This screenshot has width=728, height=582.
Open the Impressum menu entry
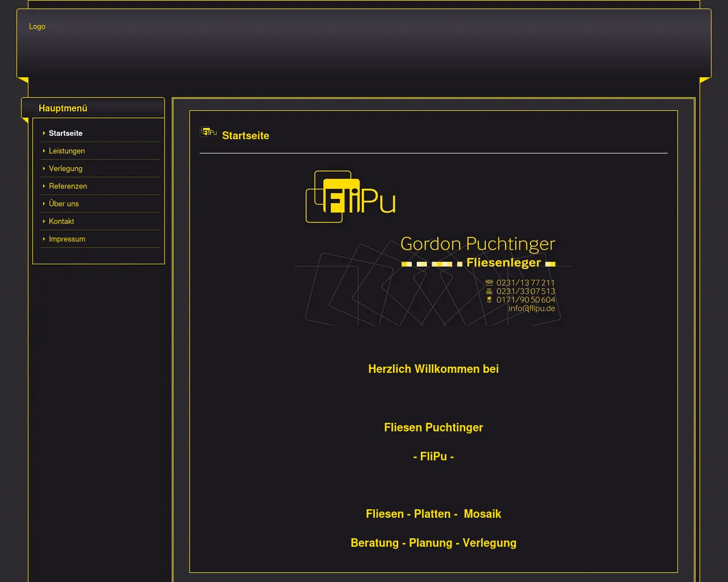pos(67,239)
